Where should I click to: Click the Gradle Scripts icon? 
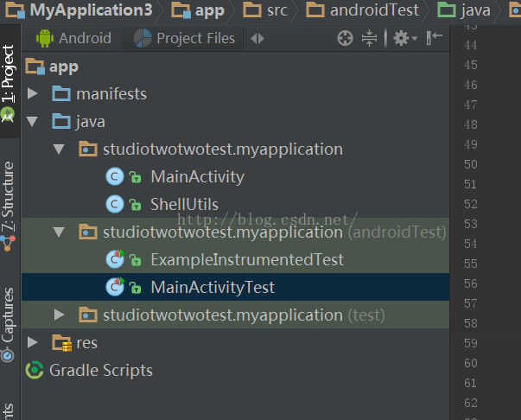[x=35, y=371]
